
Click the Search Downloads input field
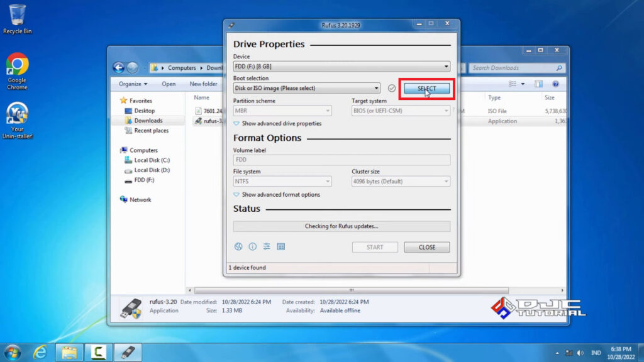click(516, 67)
